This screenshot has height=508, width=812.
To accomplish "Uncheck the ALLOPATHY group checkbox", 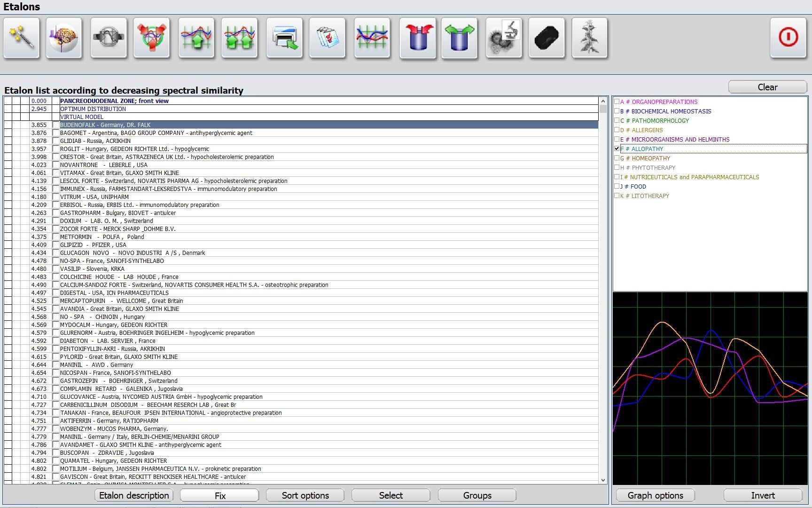I will coord(617,149).
